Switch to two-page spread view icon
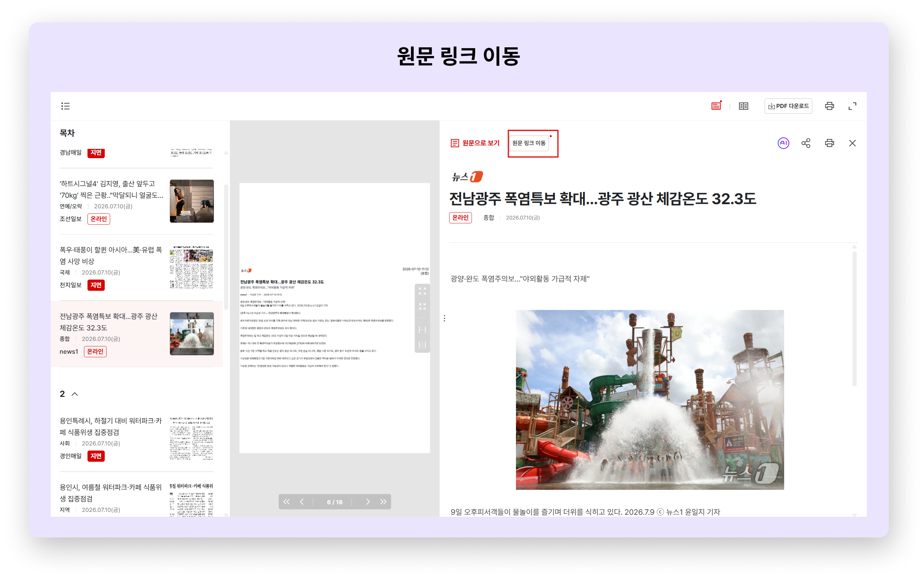 [x=743, y=106]
